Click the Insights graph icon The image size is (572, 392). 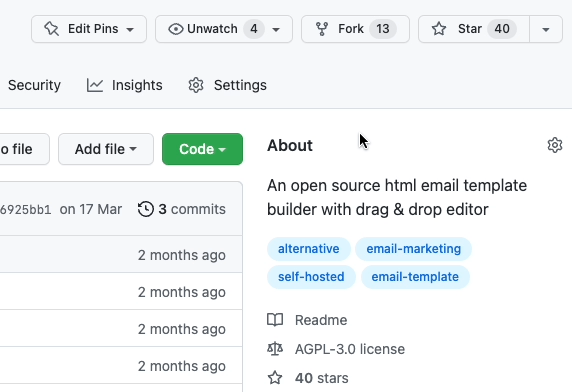pos(95,85)
